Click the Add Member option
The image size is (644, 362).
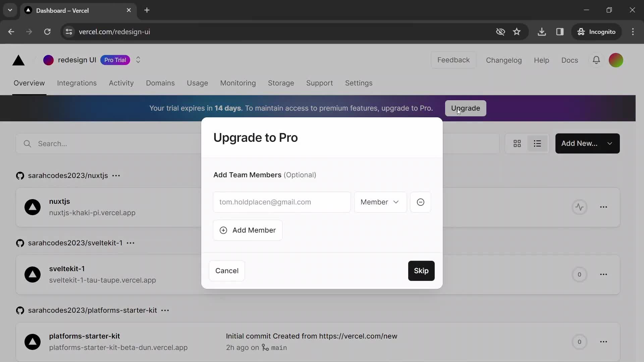247,230
